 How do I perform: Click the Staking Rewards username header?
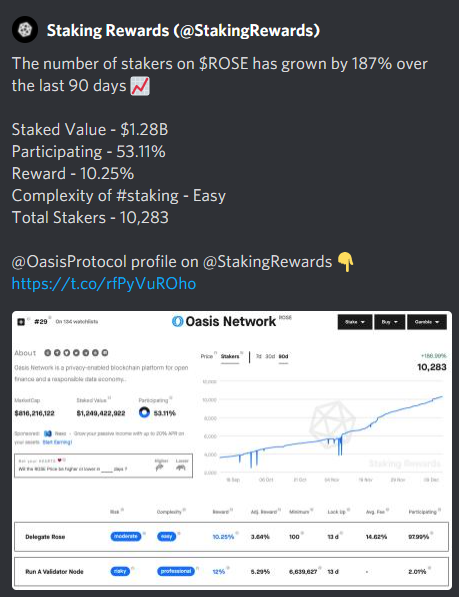click(183, 30)
